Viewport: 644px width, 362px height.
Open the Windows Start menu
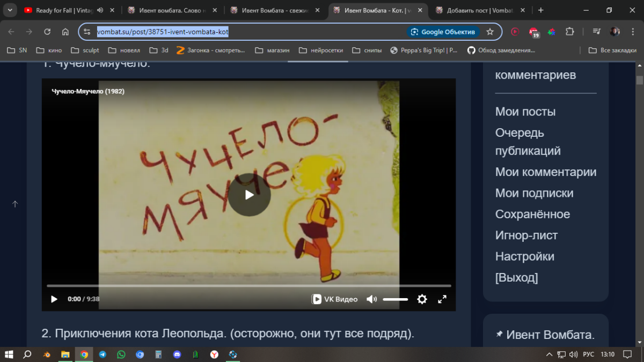9,354
